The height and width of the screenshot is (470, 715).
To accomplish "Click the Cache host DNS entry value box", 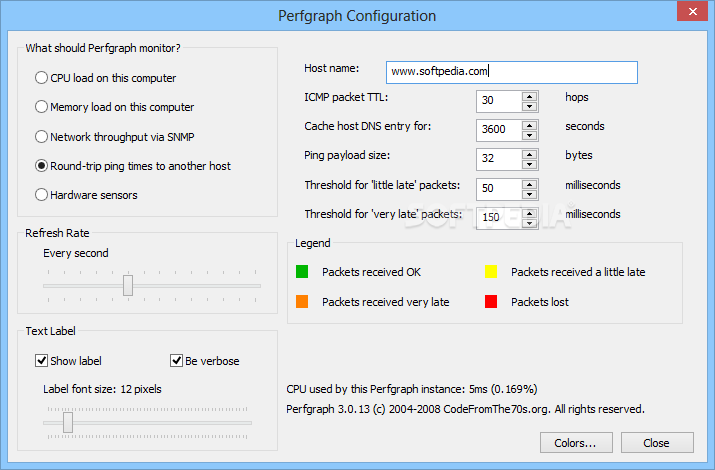I will (x=499, y=130).
